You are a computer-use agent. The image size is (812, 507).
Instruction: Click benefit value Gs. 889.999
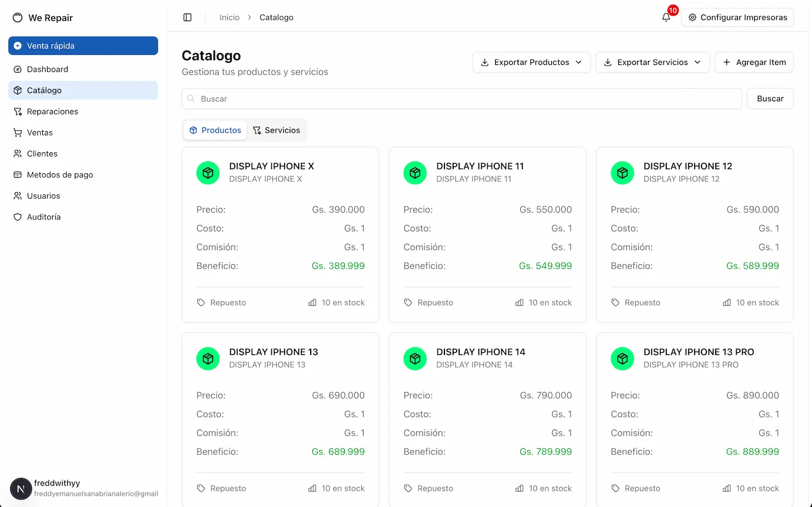(x=752, y=452)
